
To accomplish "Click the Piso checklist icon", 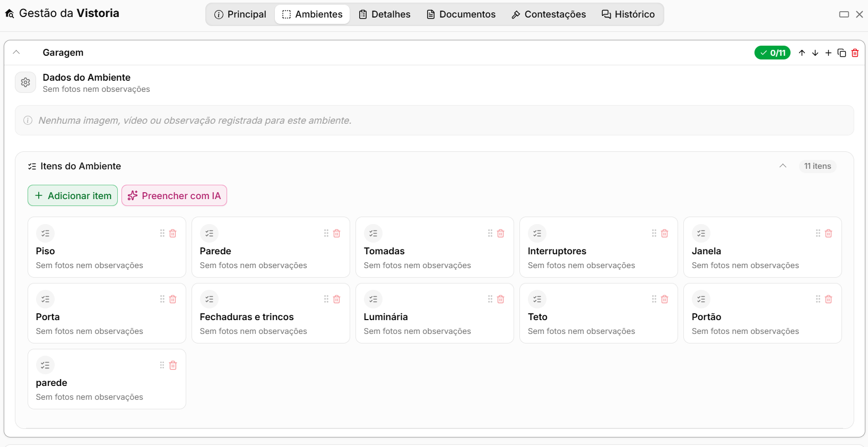I will point(46,233).
